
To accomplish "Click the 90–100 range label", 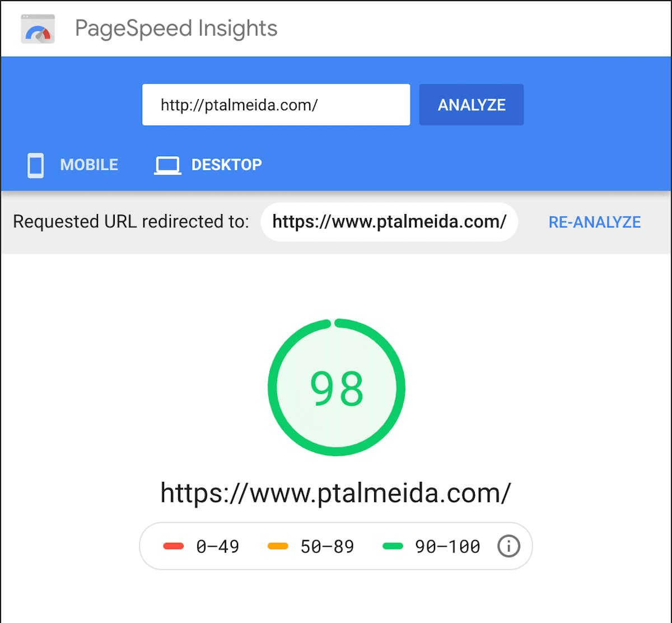I will [447, 546].
